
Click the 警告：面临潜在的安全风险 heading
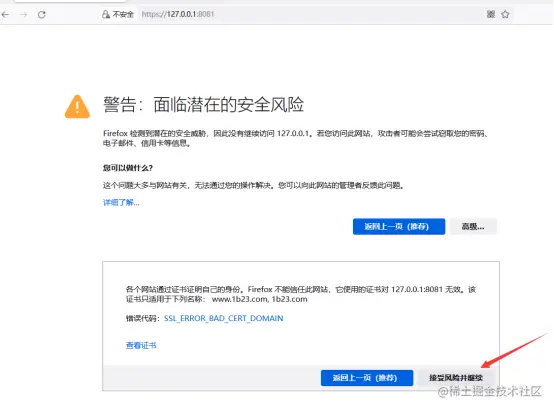pyautogui.click(x=204, y=105)
